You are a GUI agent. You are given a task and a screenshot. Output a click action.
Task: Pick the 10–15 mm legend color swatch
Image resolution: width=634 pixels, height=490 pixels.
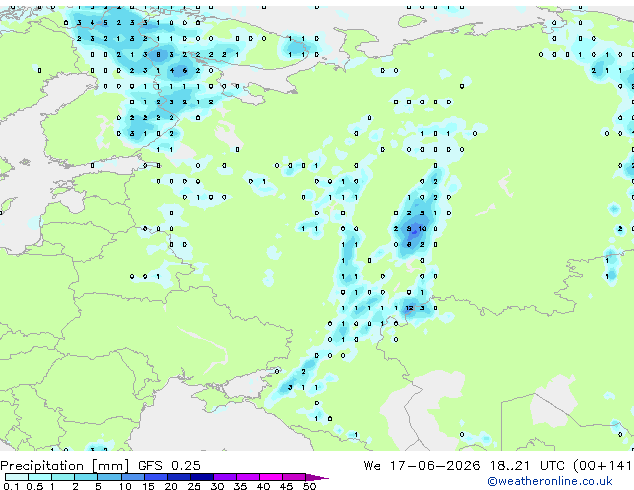tap(132, 477)
